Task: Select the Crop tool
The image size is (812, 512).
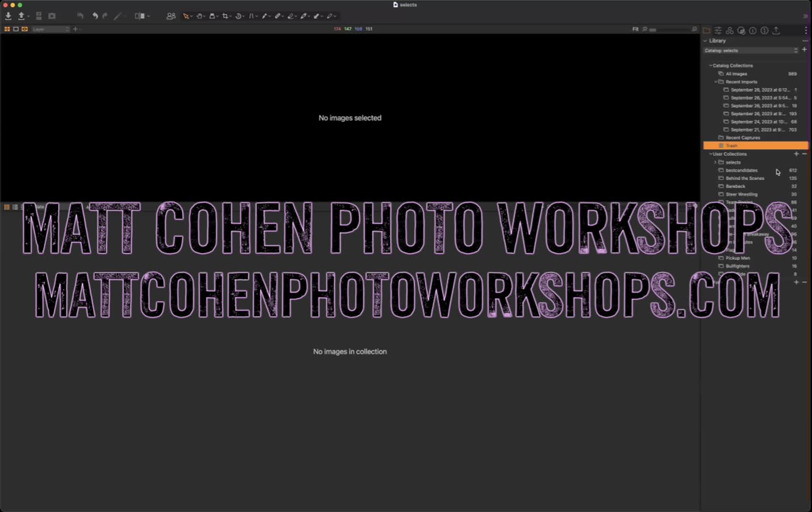Action: 225,16
